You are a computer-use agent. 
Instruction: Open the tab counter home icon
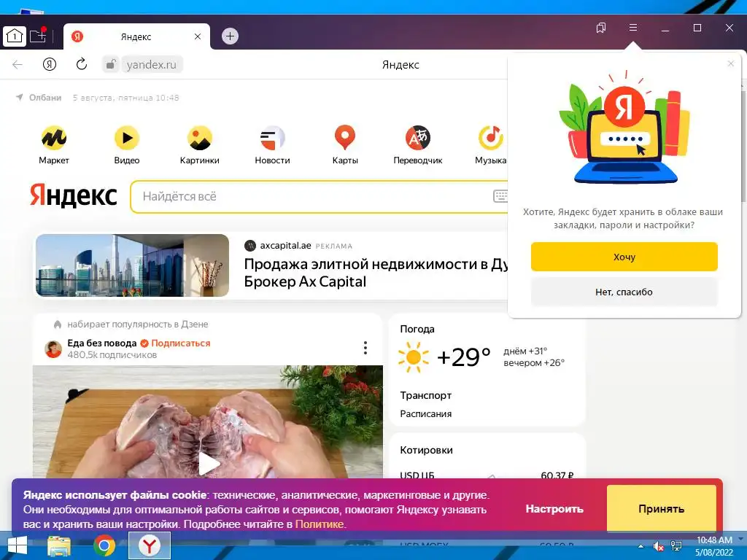pos(15,36)
